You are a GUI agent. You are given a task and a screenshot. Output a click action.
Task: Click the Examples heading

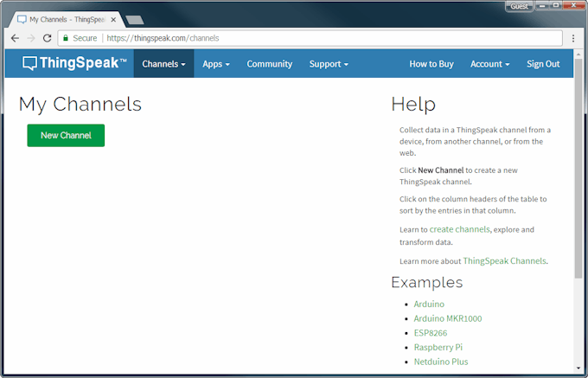point(427,282)
